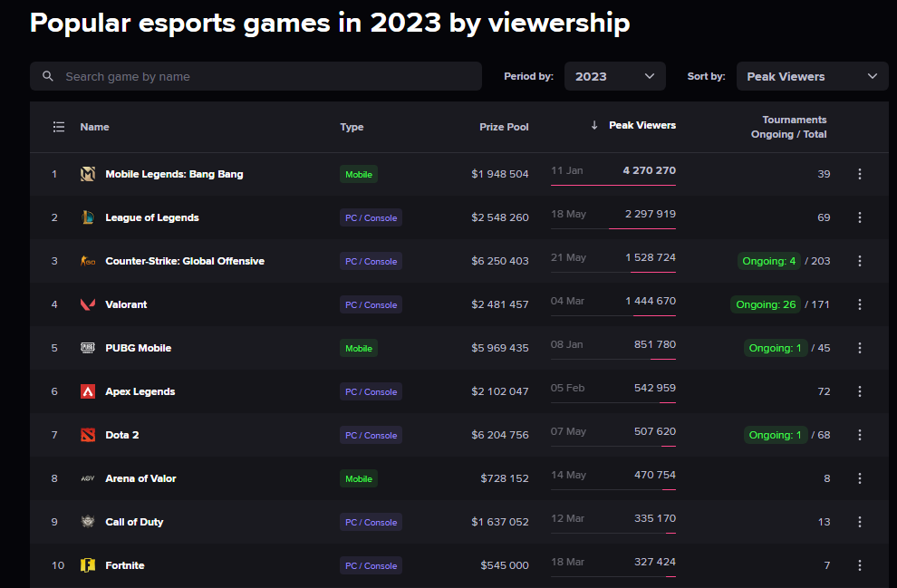Click the Mobile tag on PUBG Mobile row
Image resolution: width=897 pixels, height=588 pixels.
(x=359, y=348)
